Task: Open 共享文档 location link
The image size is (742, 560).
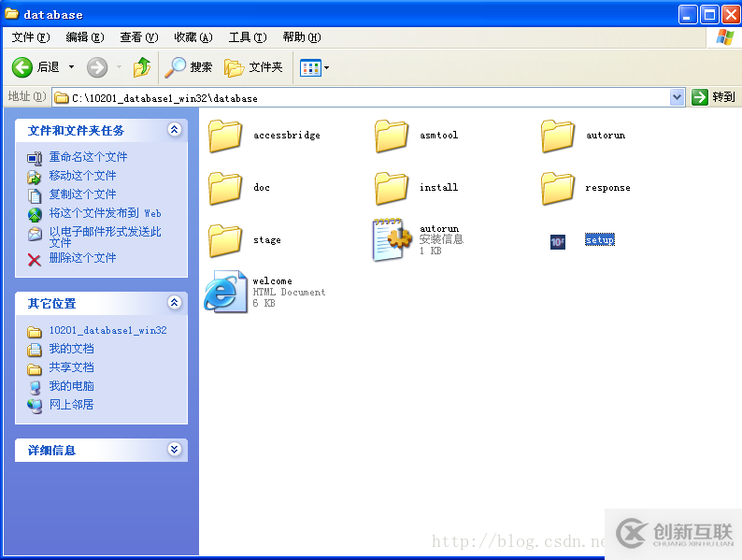Action: click(x=71, y=367)
